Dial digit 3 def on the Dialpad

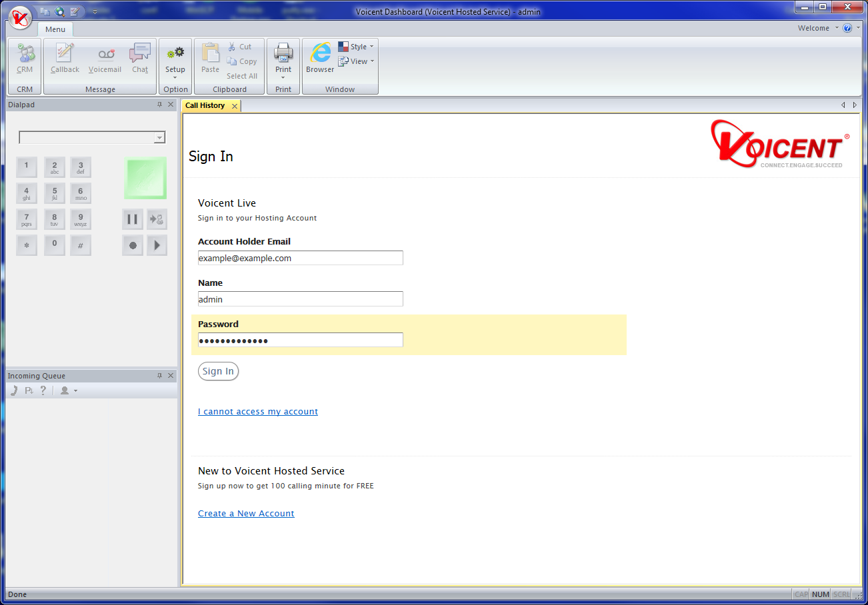pyautogui.click(x=81, y=167)
